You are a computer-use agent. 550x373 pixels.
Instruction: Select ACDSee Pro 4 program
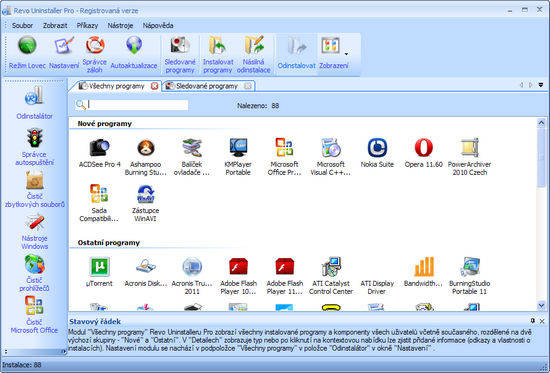[x=100, y=153]
